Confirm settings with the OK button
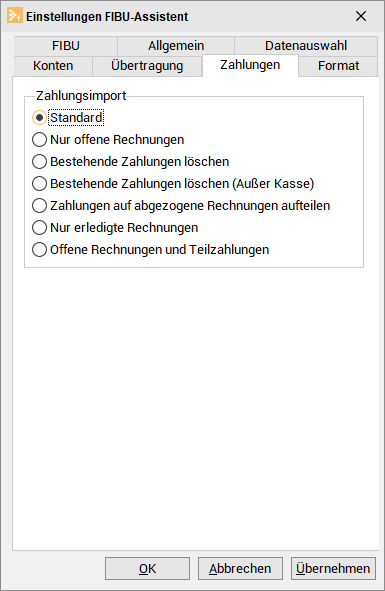 (x=147, y=568)
